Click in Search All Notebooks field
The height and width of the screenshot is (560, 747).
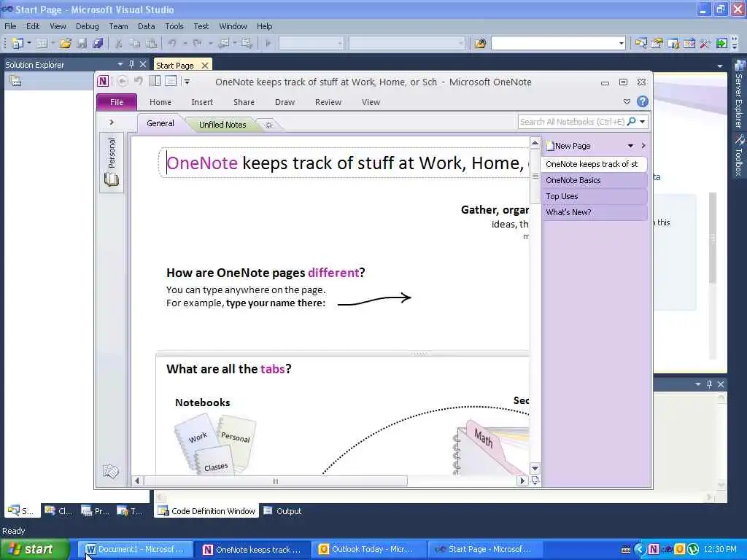(x=572, y=122)
